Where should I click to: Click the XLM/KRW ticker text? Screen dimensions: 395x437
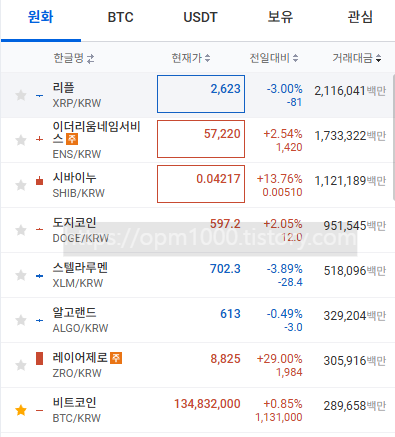coord(78,283)
